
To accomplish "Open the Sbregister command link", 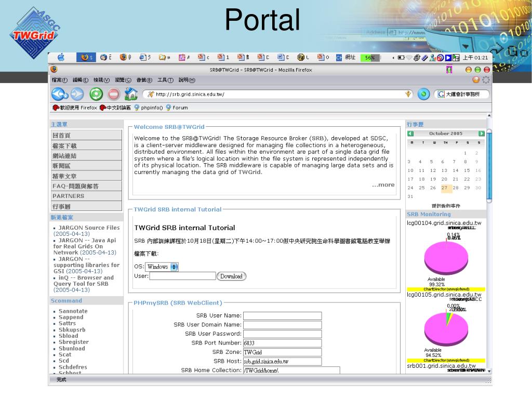I will pyautogui.click(x=74, y=342).
